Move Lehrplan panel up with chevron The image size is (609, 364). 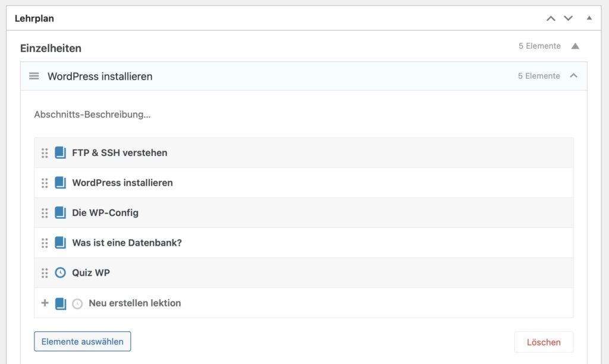point(551,18)
